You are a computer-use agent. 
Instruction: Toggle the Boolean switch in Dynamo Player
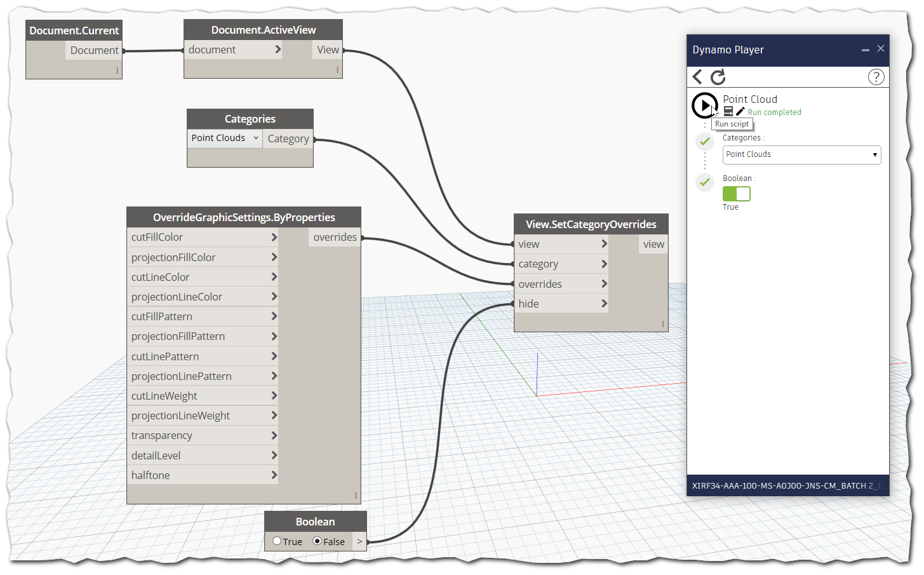point(737,194)
